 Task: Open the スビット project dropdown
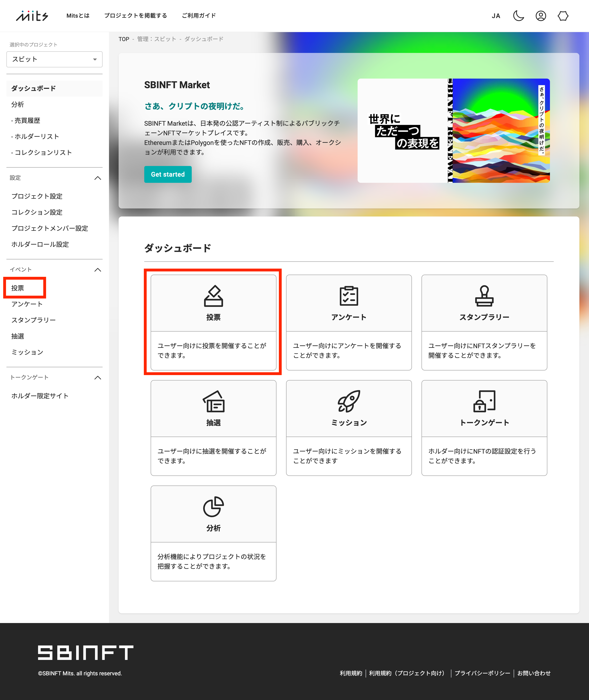click(54, 59)
